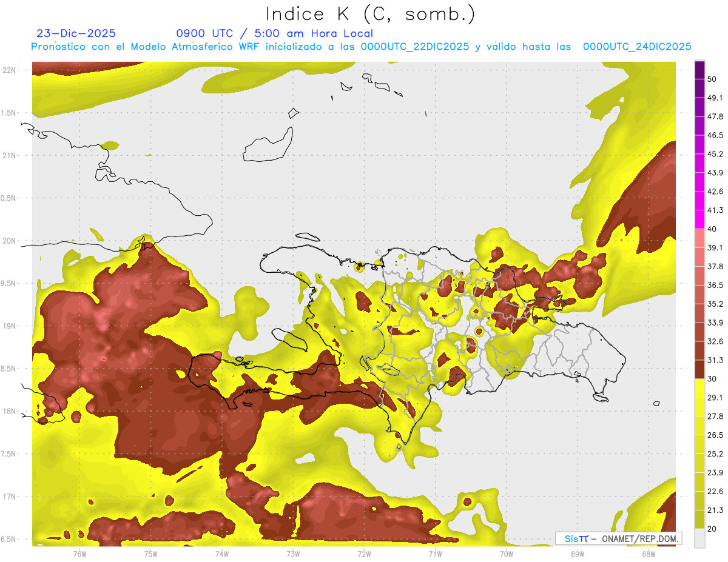Viewport: 728px width, 562px height.
Task: Click the colorbar value "46.5"
Action: pyautogui.click(x=715, y=135)
